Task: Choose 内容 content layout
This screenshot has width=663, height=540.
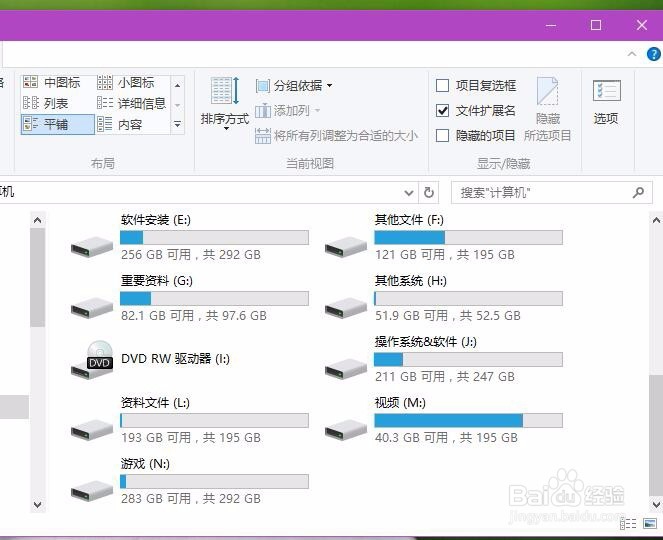Action: [120, 124]
